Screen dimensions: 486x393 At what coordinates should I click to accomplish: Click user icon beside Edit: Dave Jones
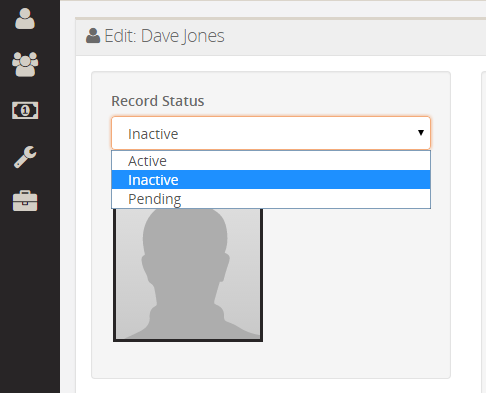[x=93, y=36]
